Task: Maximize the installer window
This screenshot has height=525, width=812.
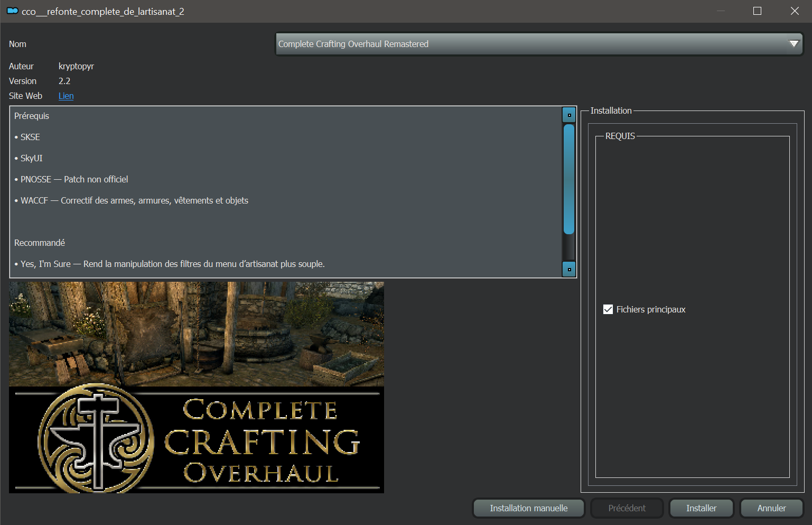Action: (x=757, y=11)
